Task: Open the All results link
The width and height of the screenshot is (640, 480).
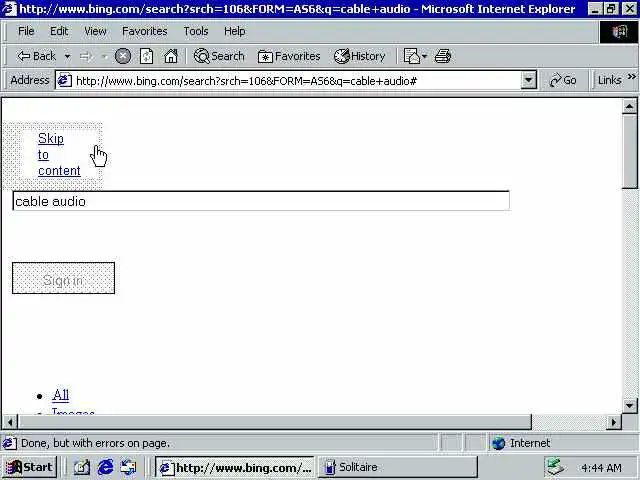Action: [x=61, y=395]
